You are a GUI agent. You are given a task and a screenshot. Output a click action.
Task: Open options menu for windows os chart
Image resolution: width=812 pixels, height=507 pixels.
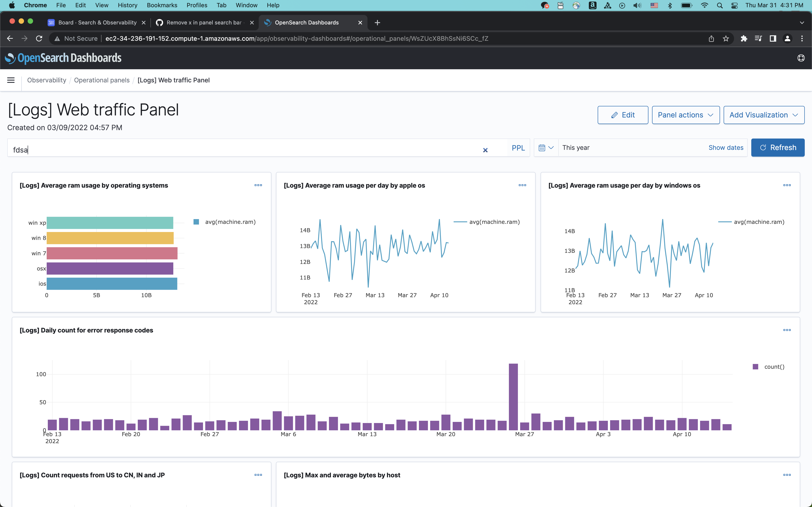pyautogui.click(x=787, y=185)
